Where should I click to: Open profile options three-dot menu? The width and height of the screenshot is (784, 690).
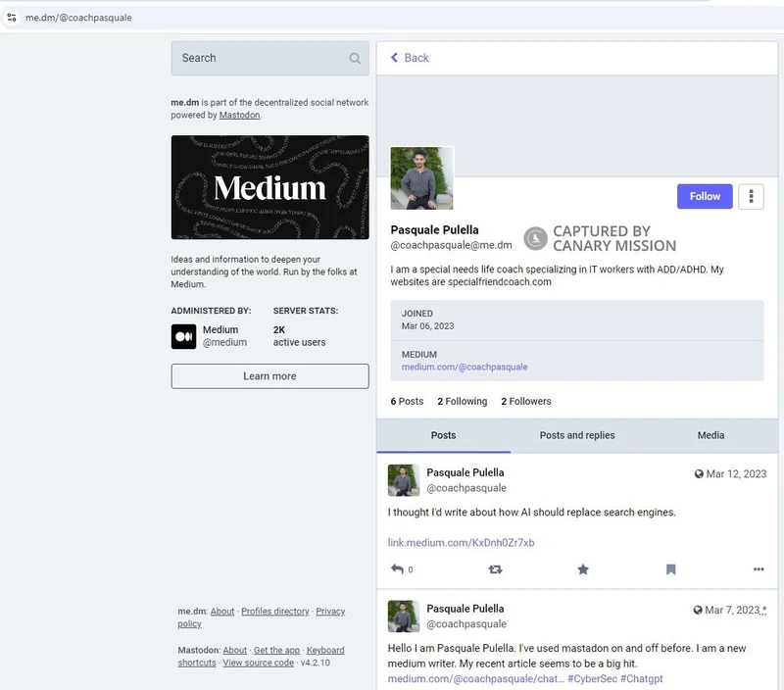click(x=751, y=196)
